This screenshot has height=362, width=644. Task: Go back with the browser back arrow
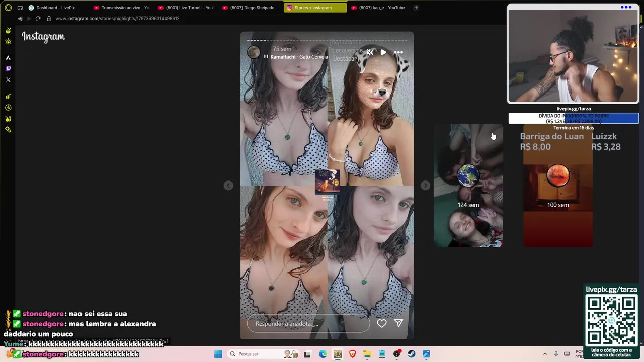[20, 19]
